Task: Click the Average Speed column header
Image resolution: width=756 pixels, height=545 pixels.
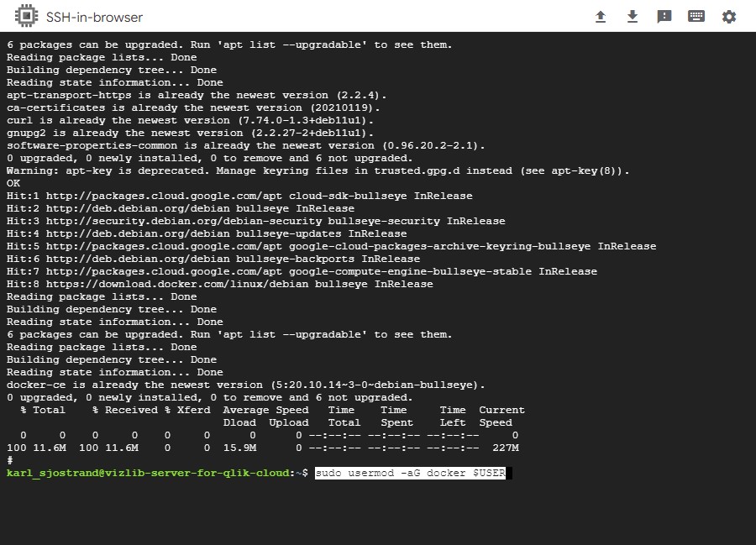Action: [265, 410]
